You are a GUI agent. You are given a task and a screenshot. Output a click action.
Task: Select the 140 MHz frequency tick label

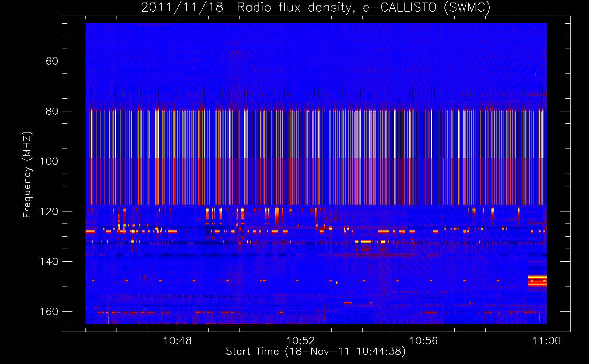[49, 262]
